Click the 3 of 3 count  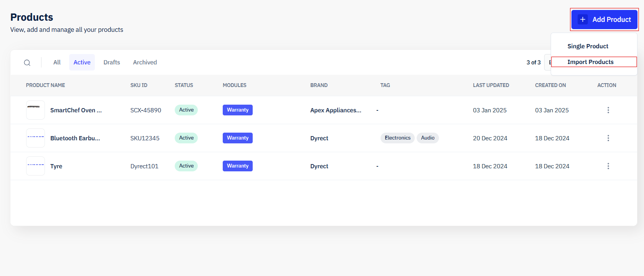click(533, 62)
